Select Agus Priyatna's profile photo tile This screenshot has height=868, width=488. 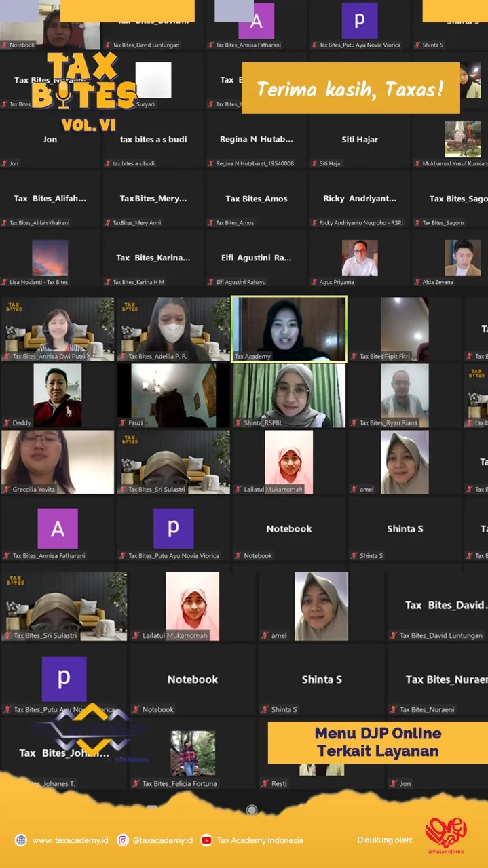click(x=360, y=258)
